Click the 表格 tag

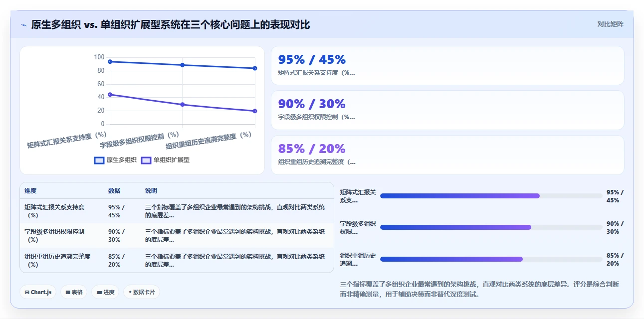74,292
